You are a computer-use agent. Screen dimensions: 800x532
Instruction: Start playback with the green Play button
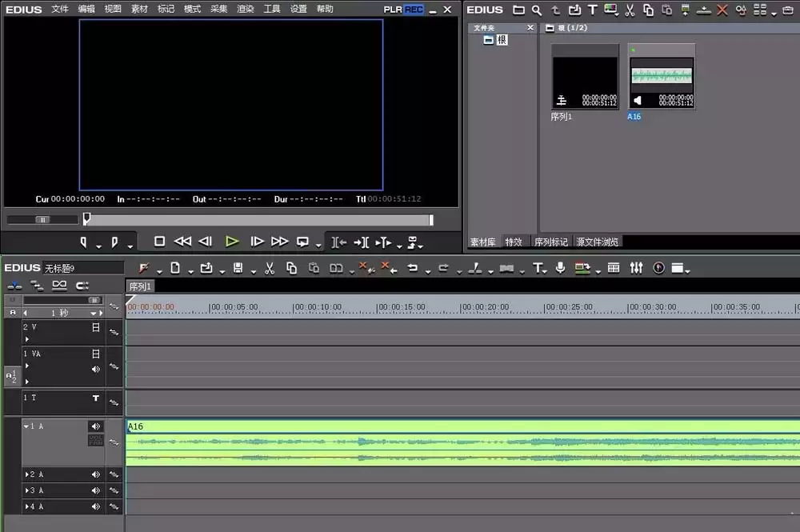[x=232, y=242]
